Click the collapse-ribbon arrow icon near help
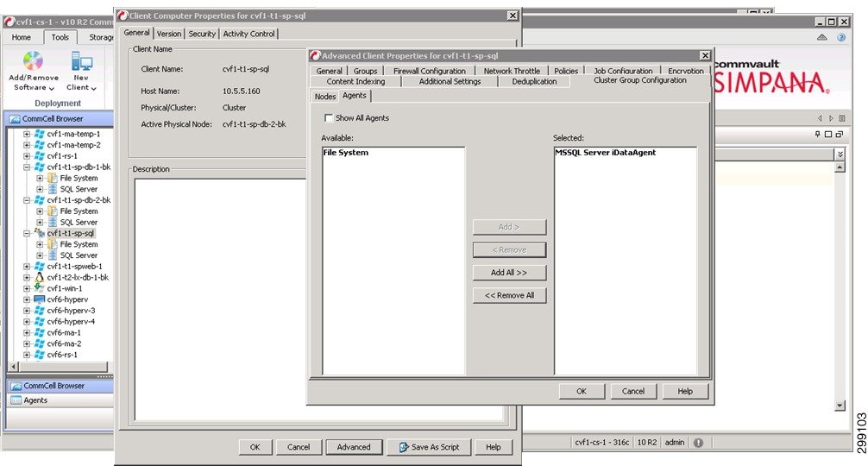Image resolution: width=868 pixels, height=466 pixels. pos(822,38)
